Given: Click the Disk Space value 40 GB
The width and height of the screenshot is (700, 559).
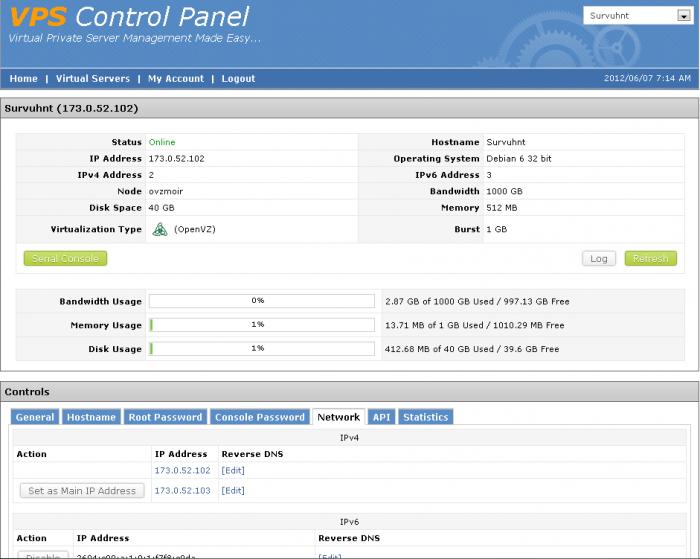Looking at the screenshot, I should tap(161, 208).
